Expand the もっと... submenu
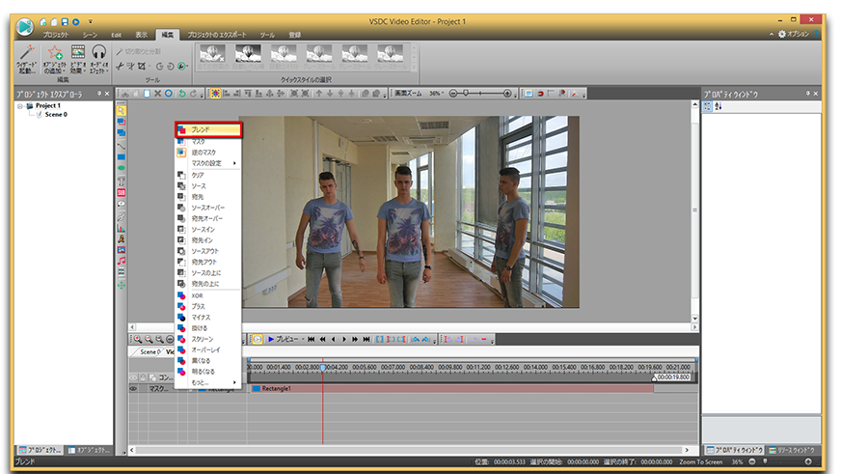 pos(208,382)
